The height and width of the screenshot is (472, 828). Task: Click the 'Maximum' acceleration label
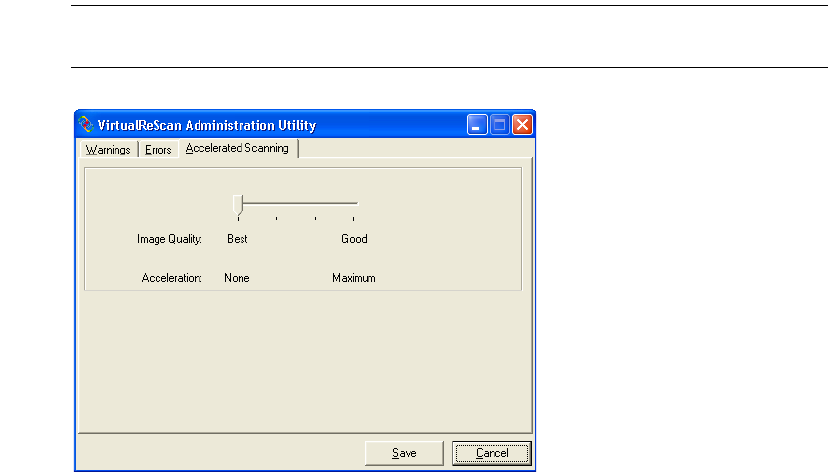tap(354, 278)
